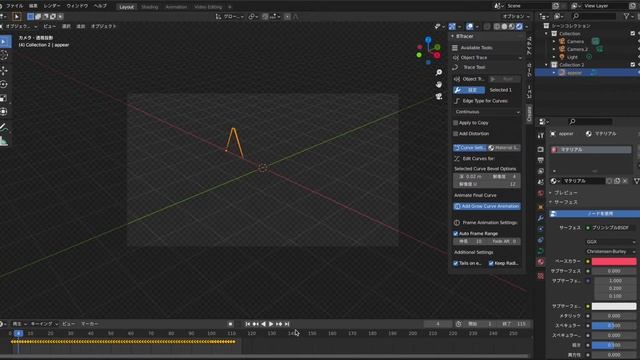Pick the Move tool in the left toolbar
The width and height of the screenshot is (640, 360).
point(4,70)
